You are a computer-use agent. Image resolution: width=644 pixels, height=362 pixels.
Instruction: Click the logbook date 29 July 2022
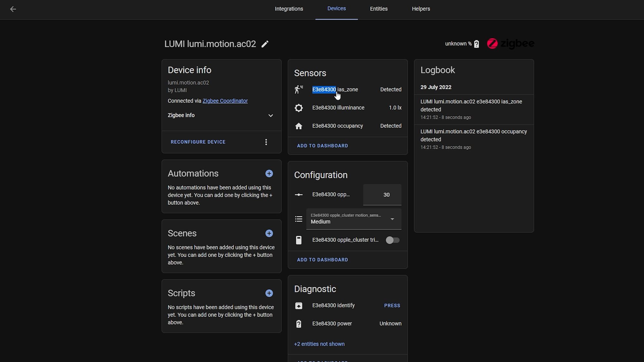pos(436,87)
